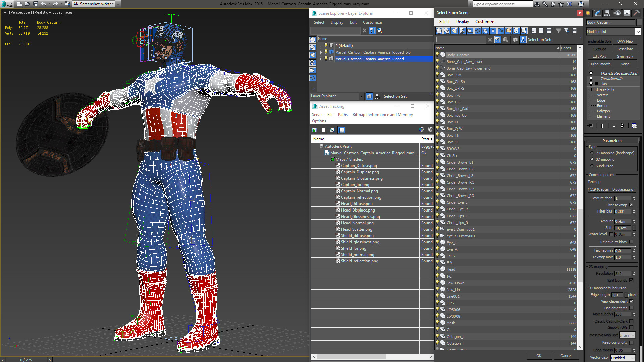Click Select All icon in Select From Scene
The width and height of the screenshot is (644, 362).
click(x=534, y=31)
